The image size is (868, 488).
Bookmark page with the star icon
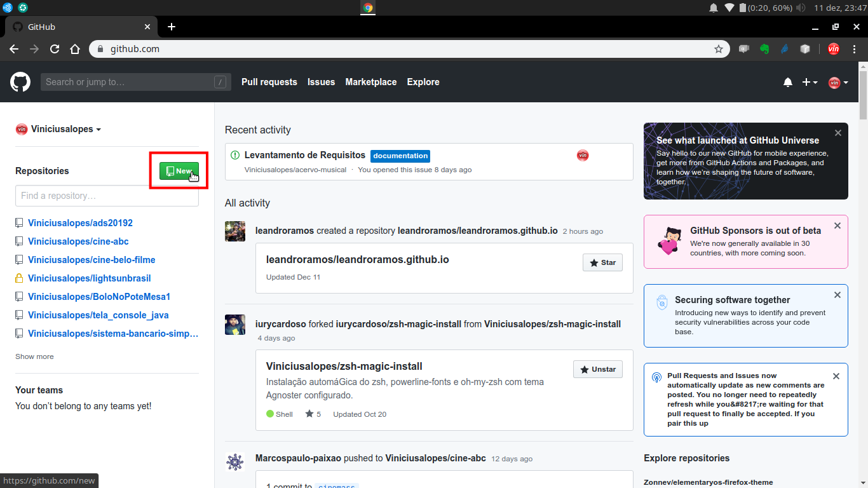719,49
